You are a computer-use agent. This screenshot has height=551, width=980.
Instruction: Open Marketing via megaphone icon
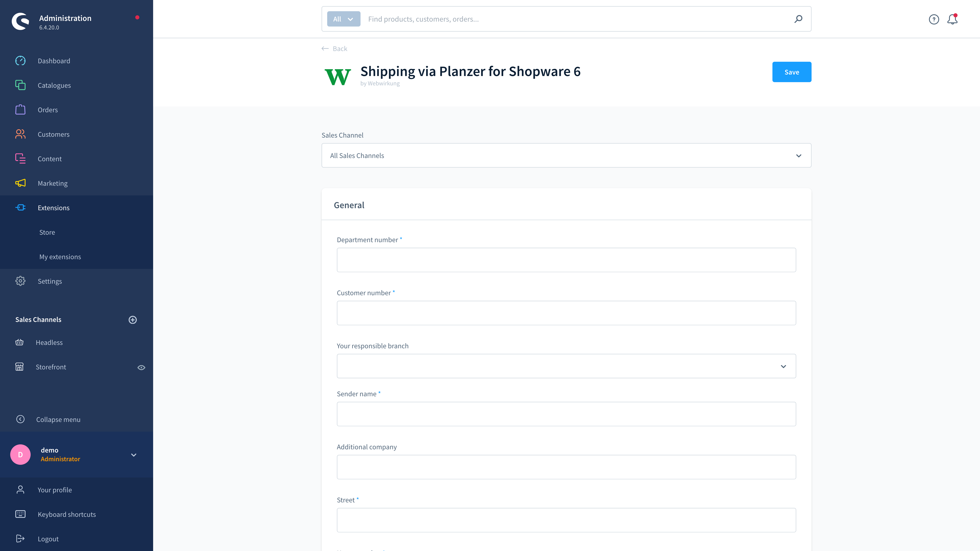point(20,183)
